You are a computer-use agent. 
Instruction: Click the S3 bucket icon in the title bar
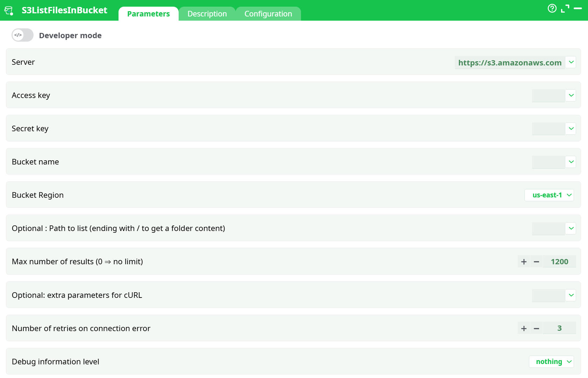[x=9, y=10]
